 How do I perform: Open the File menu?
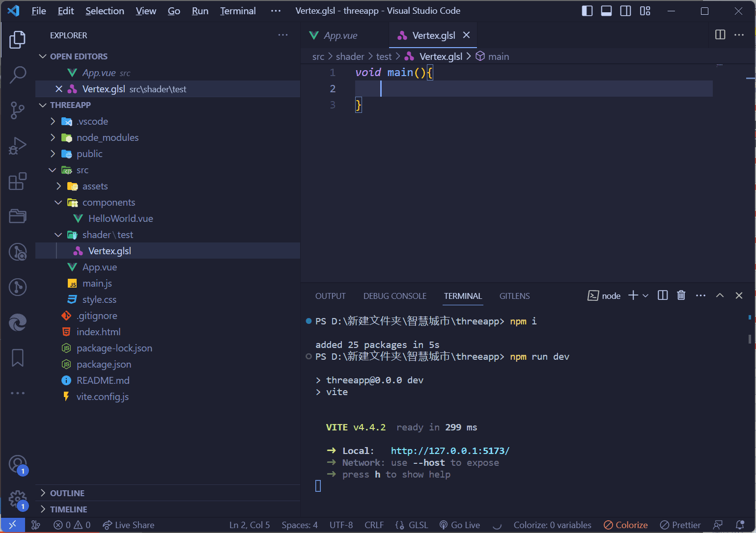tap(38, 11)
